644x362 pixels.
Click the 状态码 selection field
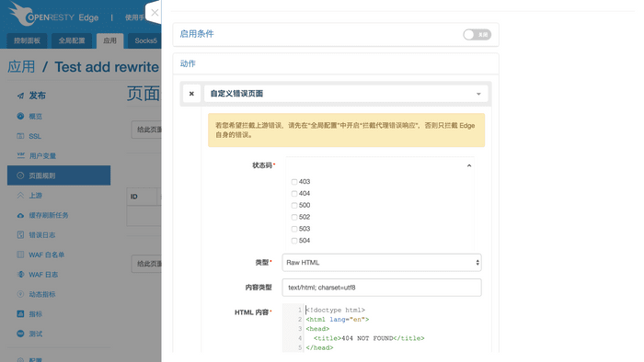(x=380, y=165)
